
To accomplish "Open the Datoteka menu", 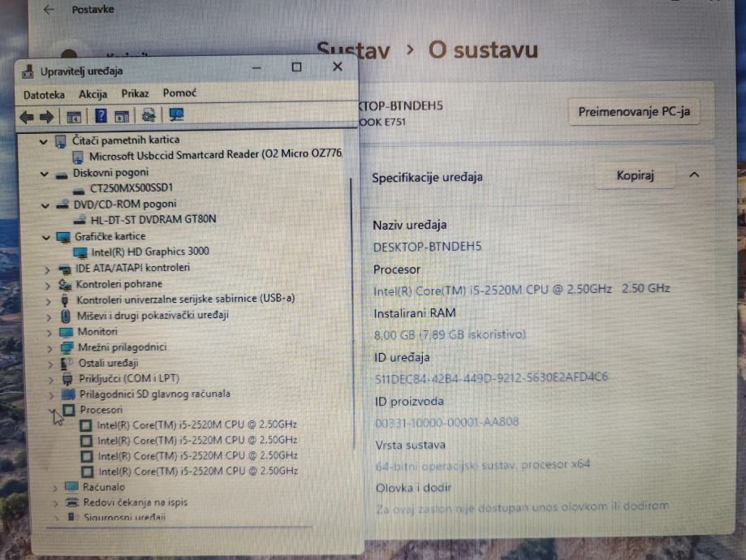I will click(44, 95).
